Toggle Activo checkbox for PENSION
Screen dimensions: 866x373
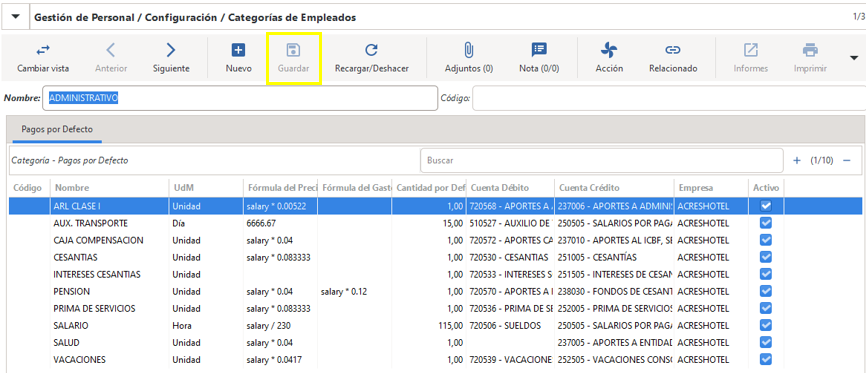[766, 291]
